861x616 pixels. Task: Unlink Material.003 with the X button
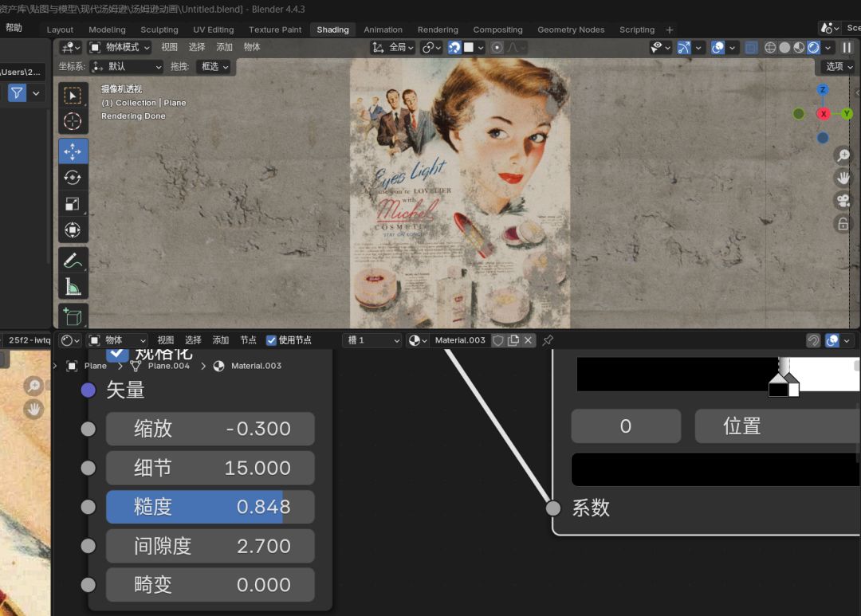[528, 340]
